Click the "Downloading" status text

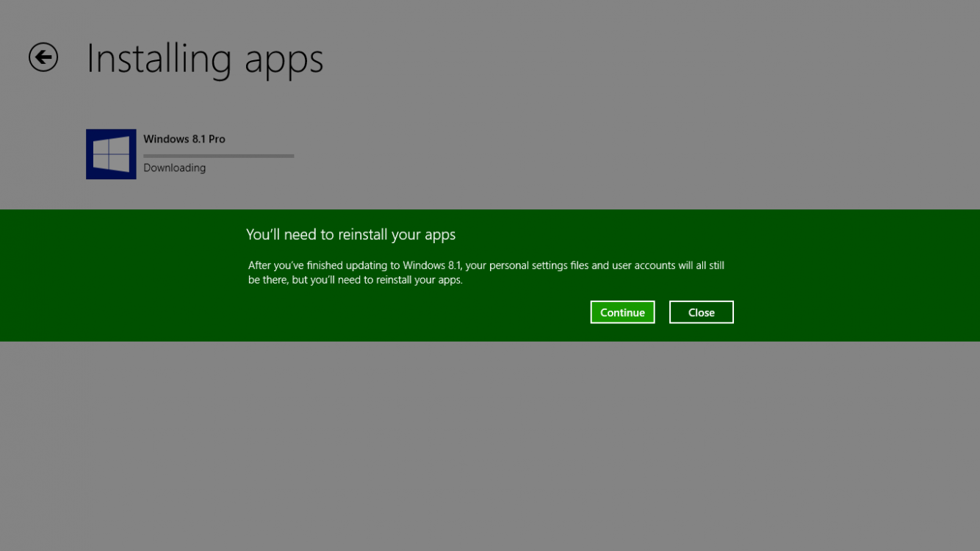[x=174, y=168]
